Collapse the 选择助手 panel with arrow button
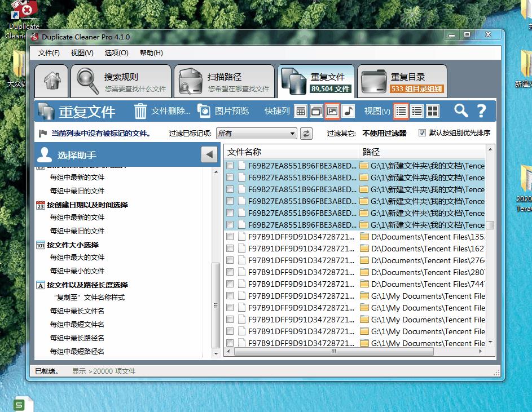This screenshot has width=532, height=412. [x=209, y=154]
